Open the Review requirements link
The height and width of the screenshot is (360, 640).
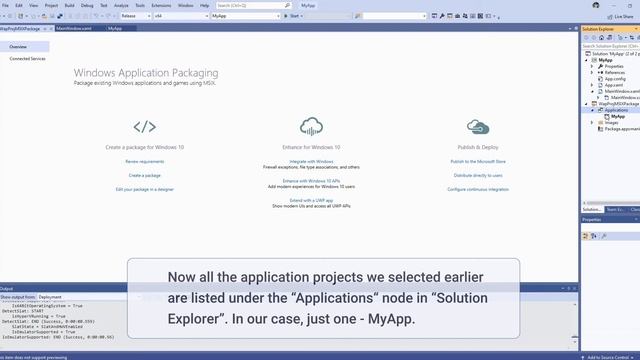pyautogui.click(x=144, y=162)
